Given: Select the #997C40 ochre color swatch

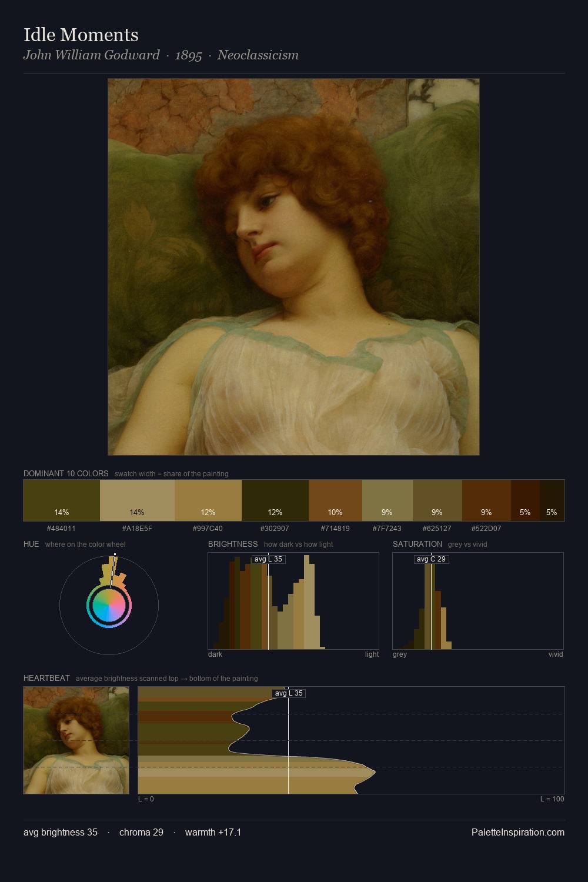Looking at the screenshot, I should [208, 500].
